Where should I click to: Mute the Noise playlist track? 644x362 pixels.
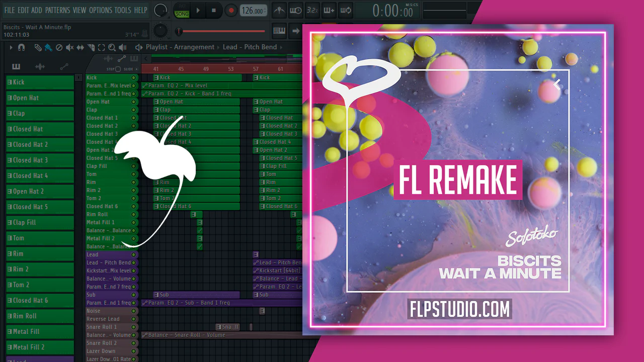134,311
